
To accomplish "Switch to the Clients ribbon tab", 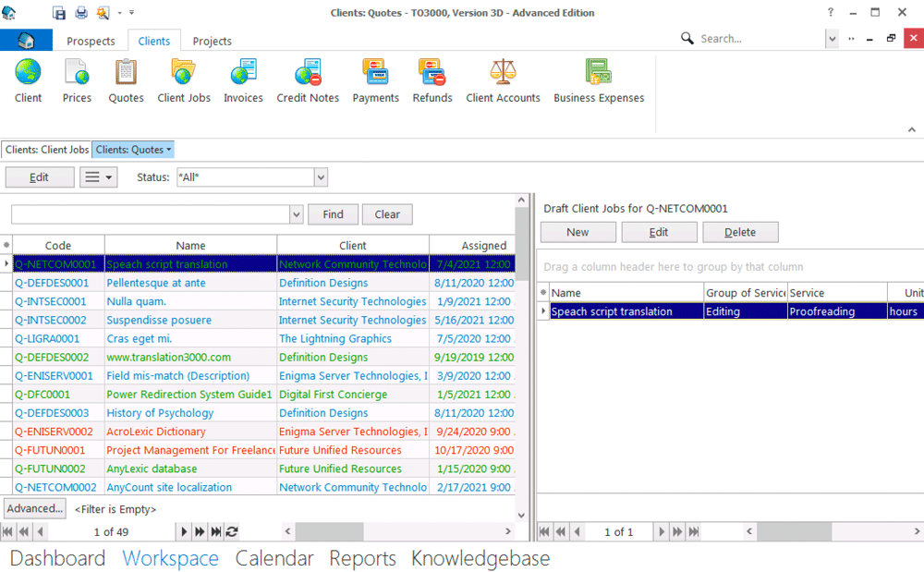I will (x=153, y=41).
